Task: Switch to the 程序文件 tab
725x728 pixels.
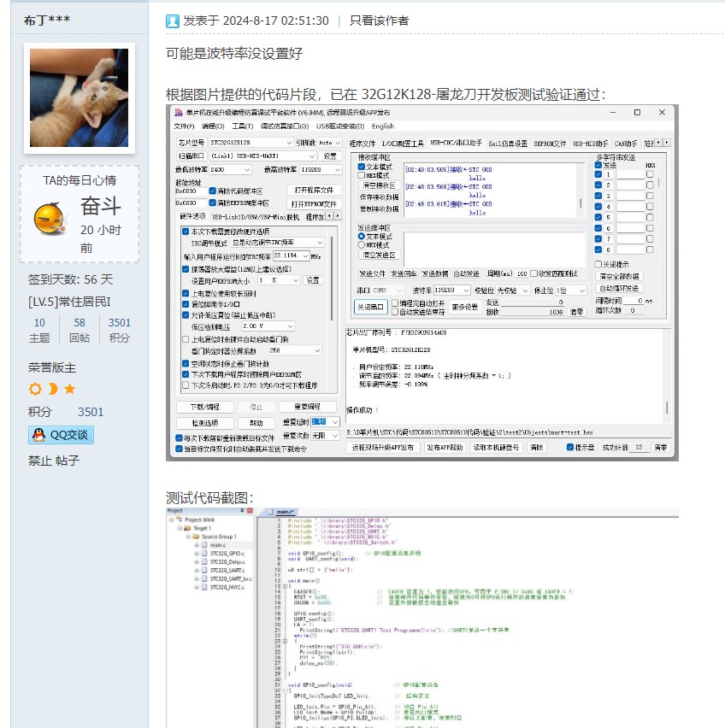Action: point(362,144)
